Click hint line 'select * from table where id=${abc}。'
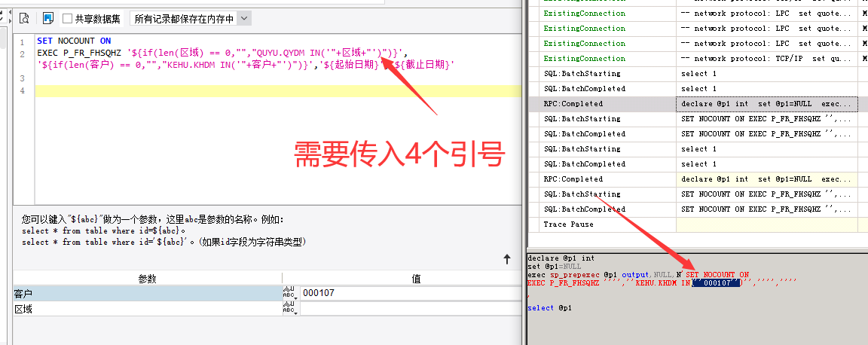Image resolution: width=868 pixels, height=345 pixels. coord(103,231)
